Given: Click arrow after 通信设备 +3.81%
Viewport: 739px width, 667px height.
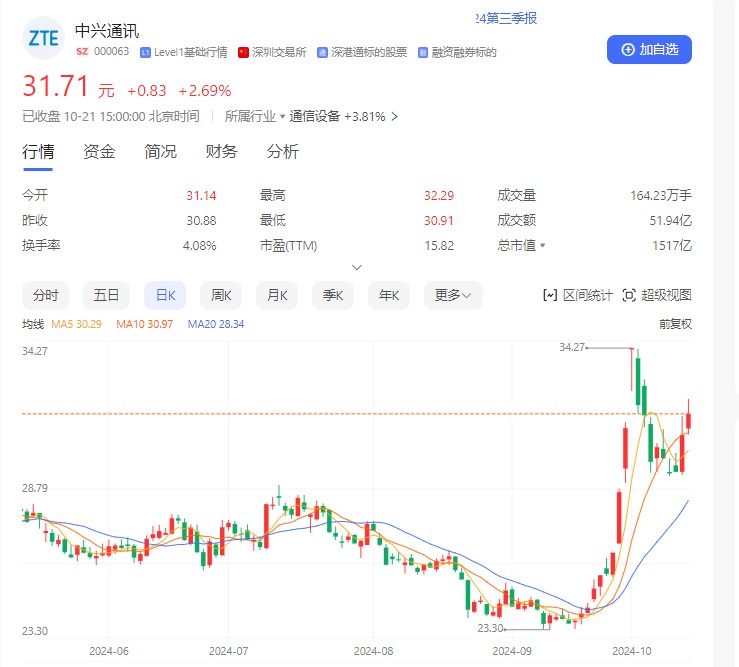Looking at the screenshot, I should [x=394, y=116].
